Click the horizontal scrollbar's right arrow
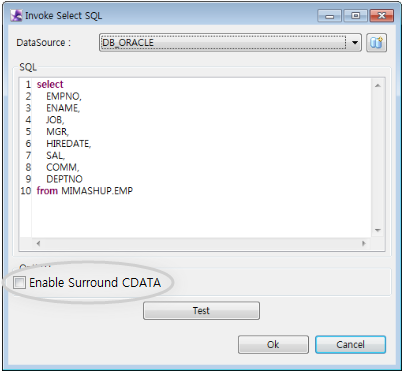Screen dimensions: 403x372 [x=364, y=243]
